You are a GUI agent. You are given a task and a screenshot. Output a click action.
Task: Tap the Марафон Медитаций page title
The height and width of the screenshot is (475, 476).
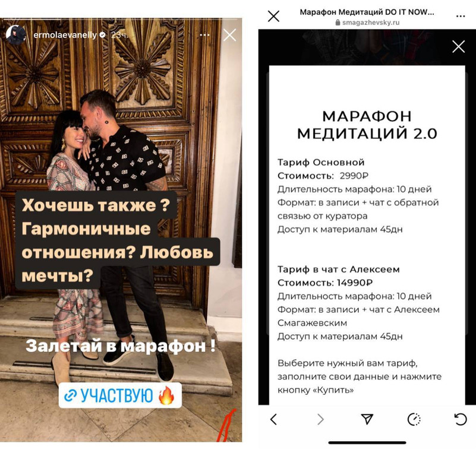(367, 12)
